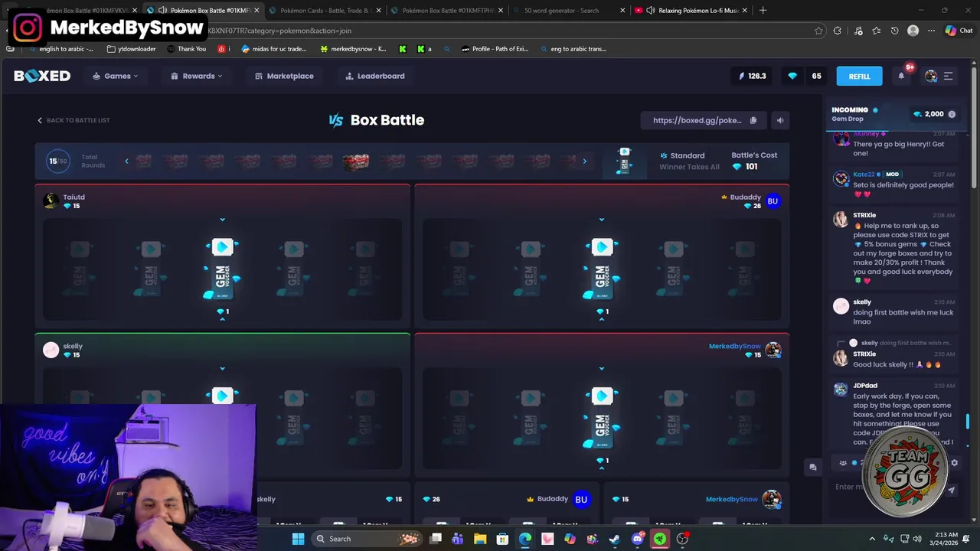The image size is (980, 551).
Task: Click skelly's pink avatar in battle panel
Action: (x=51, y=350)
